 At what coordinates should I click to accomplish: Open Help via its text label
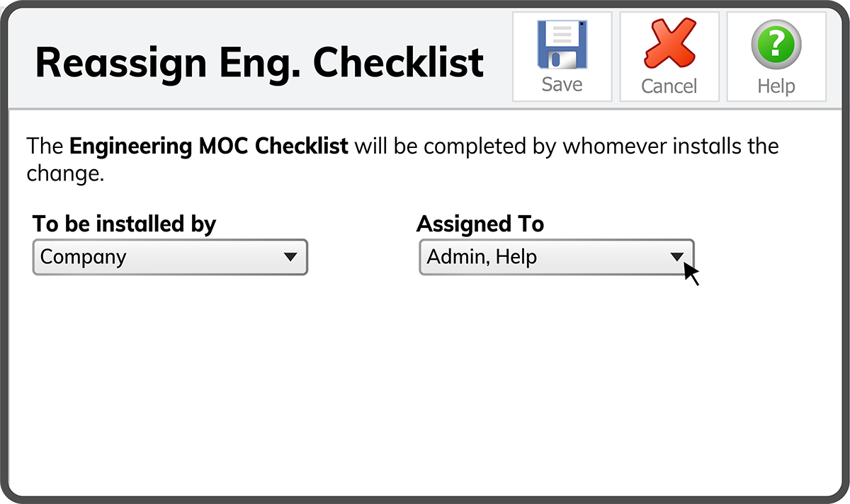776,86
